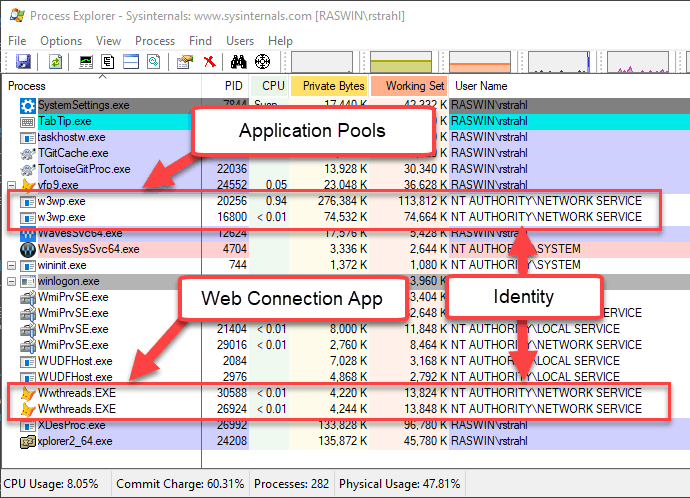Open Find Handle binoculars icon
This screenshot has height=498, width=690.
tap(239, 62)
